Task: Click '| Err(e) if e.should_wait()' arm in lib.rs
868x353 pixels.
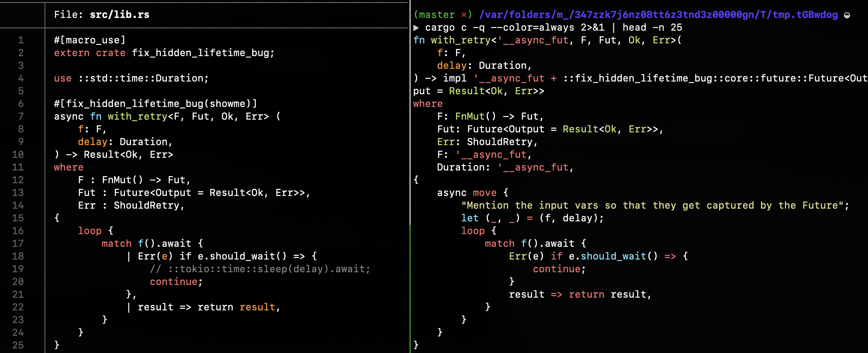Action: pyautogui.click(x=206, y=256)
